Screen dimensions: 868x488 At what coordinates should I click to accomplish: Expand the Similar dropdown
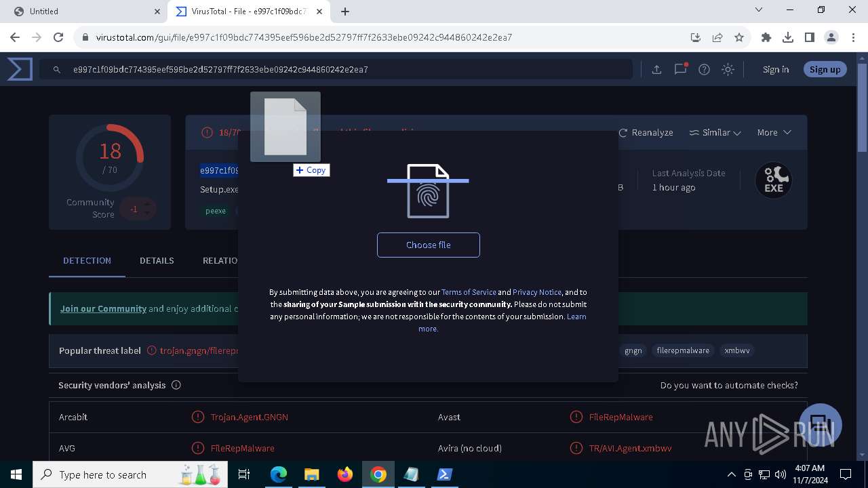click(715, 132)
